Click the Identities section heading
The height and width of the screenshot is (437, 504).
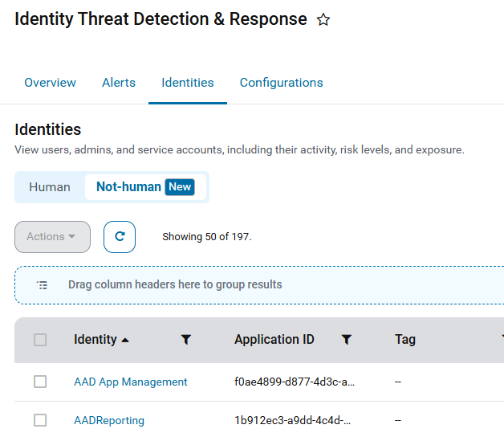47,129
